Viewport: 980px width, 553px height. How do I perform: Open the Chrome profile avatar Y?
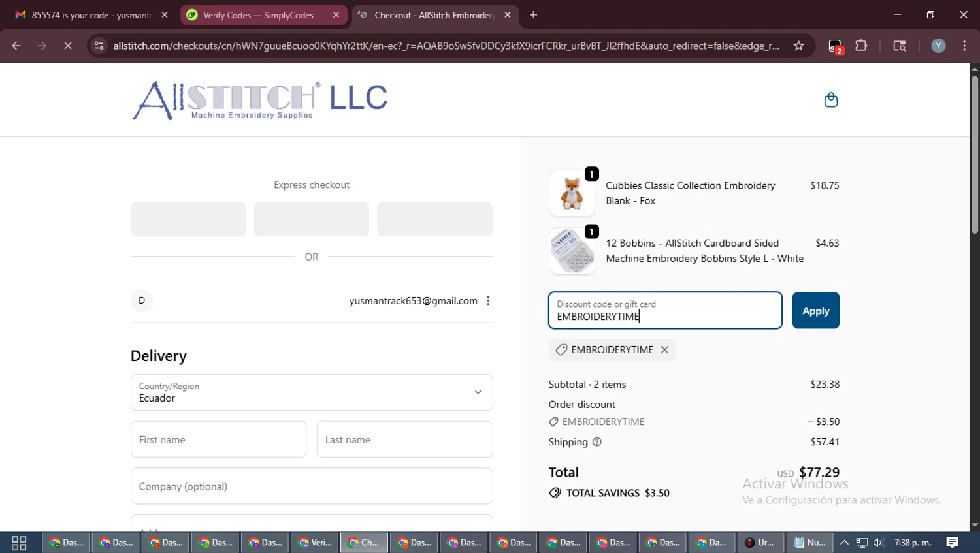point(938,46)
